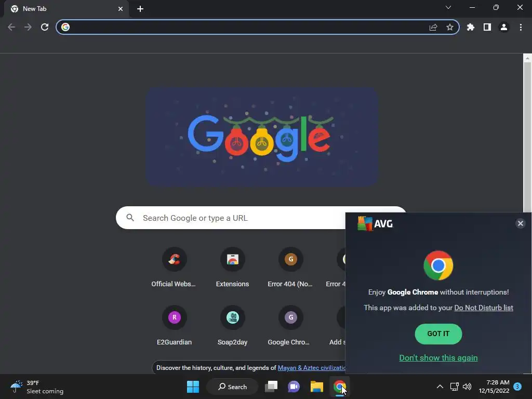Click the GOT IT button
The height and width of the screenshot is (399, 532).
point(438,334)
